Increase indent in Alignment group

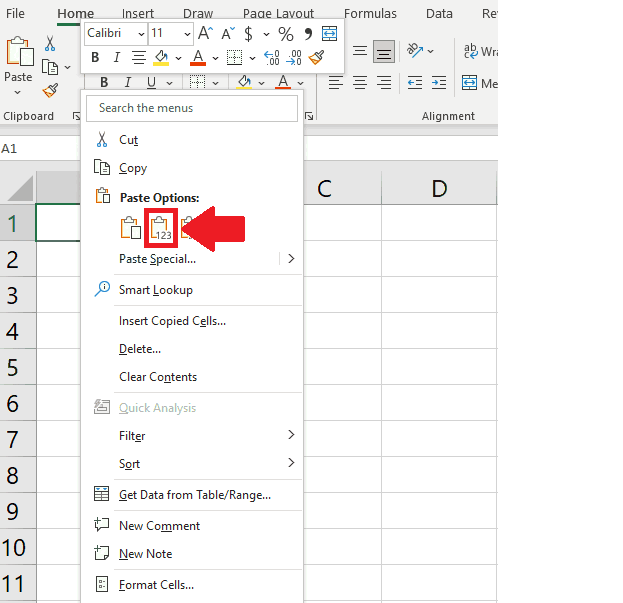[x=439, y=83]
